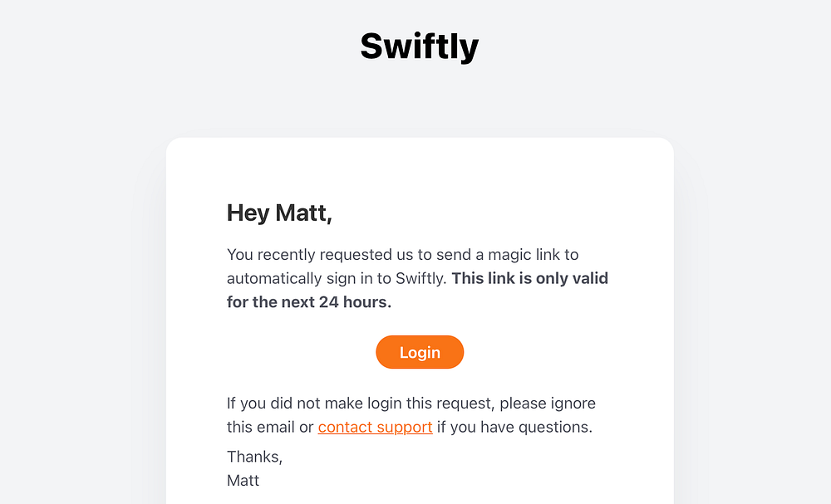Viewport: 831px width, 504px height.
Task: Click the bold "for the next" text
Action: [x=270, y=302]
